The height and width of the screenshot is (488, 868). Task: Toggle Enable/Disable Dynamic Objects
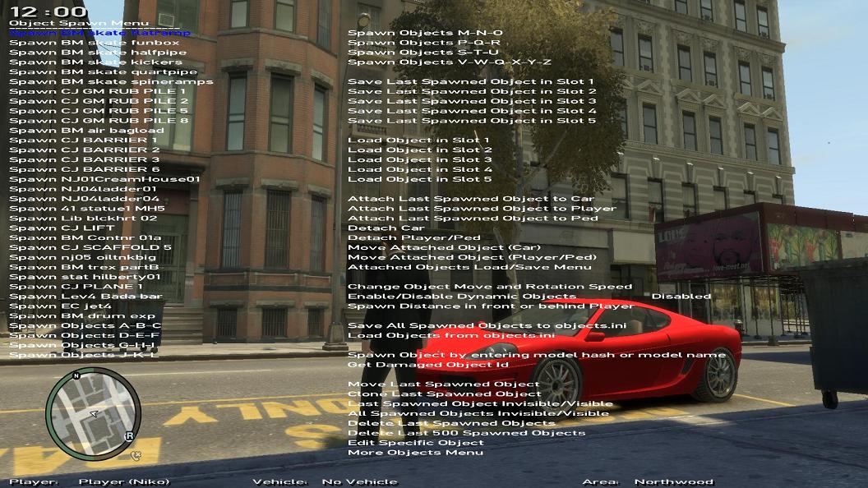point(462,297)
